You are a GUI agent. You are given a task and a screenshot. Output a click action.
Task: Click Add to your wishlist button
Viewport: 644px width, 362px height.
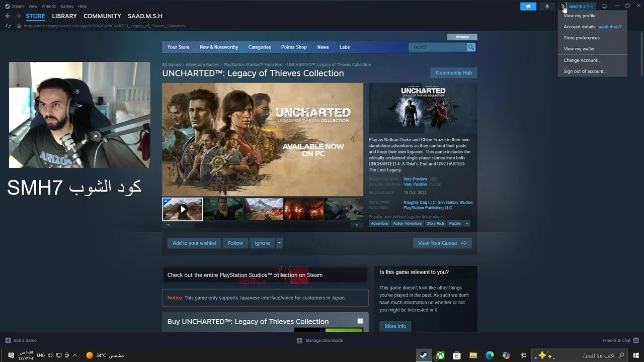click(194, 243)
